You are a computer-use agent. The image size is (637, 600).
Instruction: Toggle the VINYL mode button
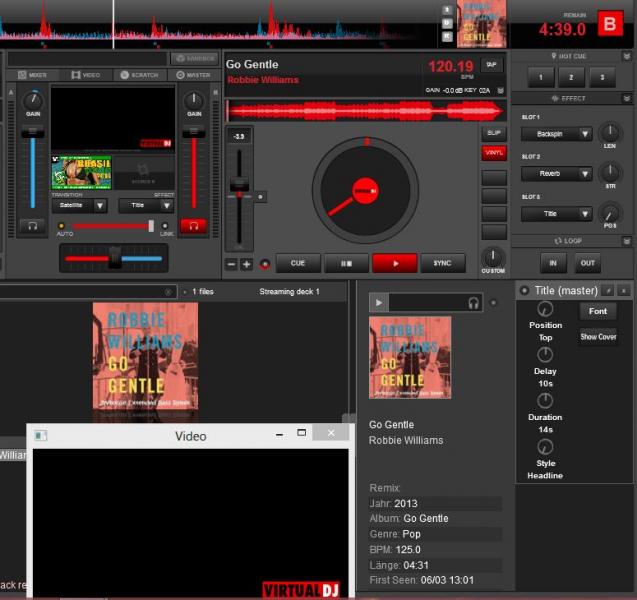(x=494, y=153)
